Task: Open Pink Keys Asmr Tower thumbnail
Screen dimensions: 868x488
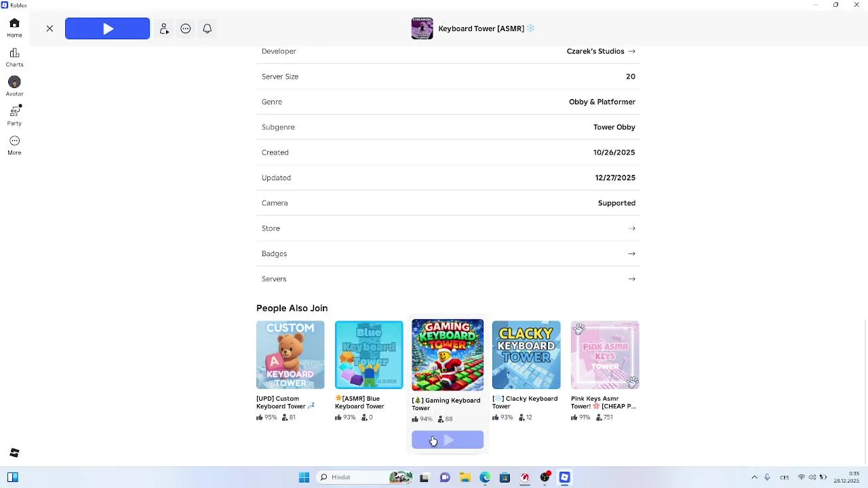Action: coord(605,354)
